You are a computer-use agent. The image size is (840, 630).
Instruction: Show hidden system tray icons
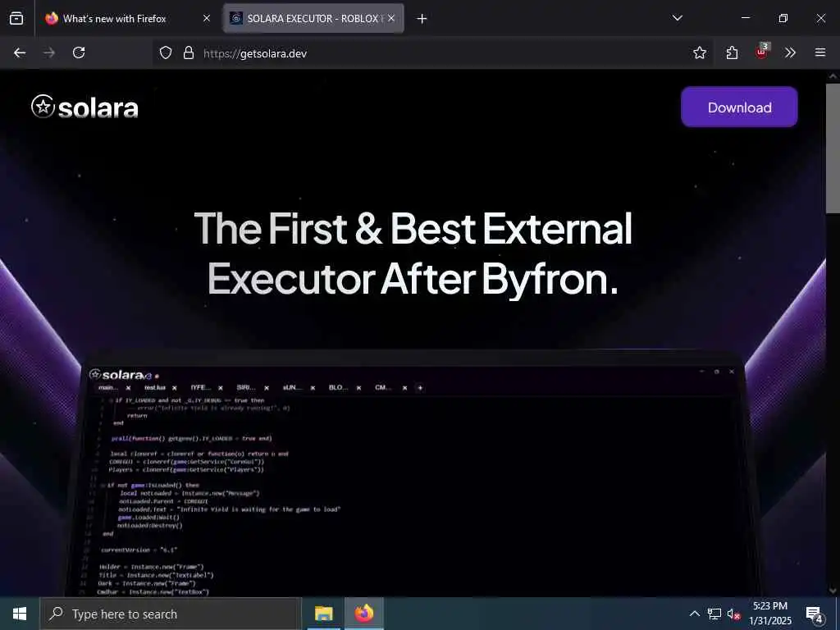[694, 614]
